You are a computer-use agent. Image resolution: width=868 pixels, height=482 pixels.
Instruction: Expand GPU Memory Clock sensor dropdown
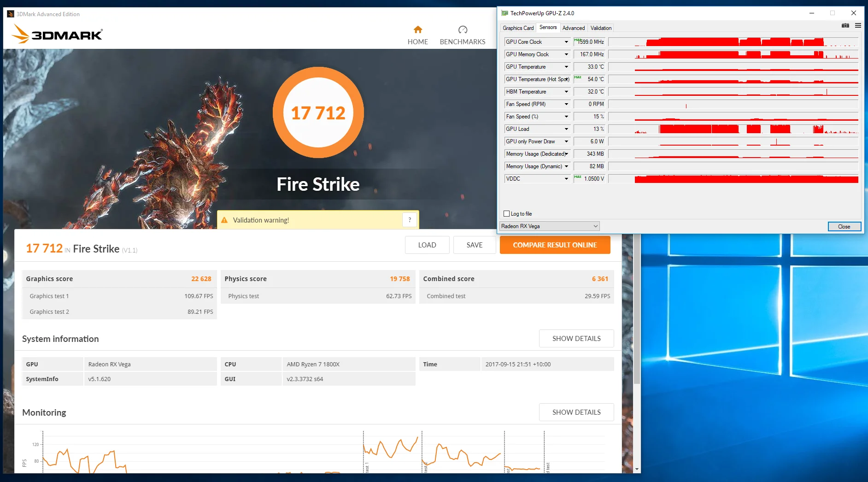click(566, 54)
